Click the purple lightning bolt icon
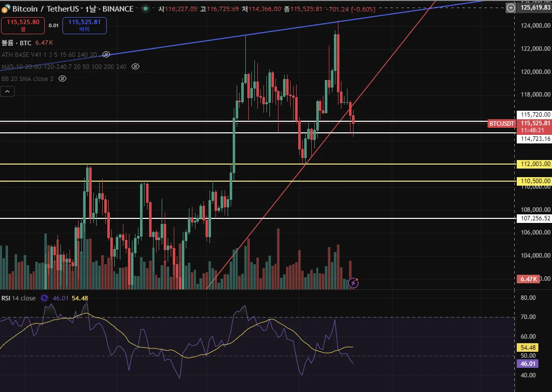 (353, 283)
